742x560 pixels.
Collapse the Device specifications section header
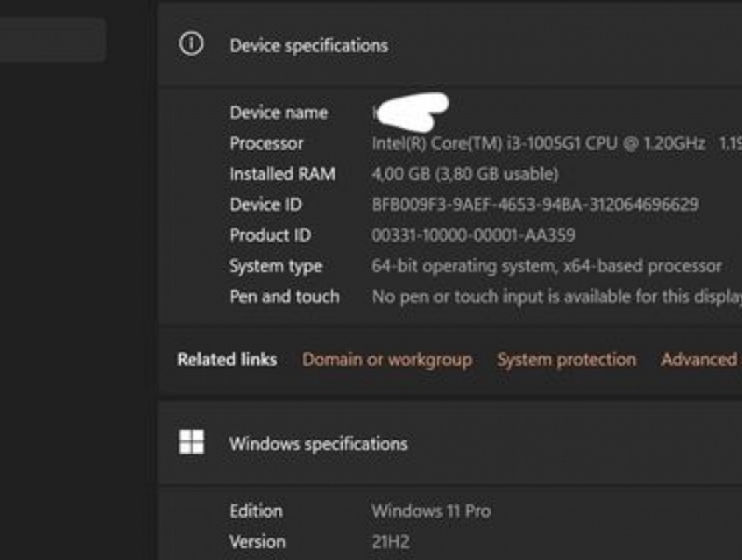click(x=309, y=45)
